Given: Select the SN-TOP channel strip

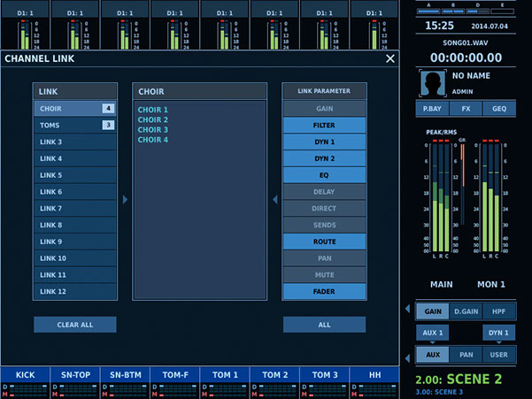Looking at the screenshot, I should tap(75, 375).
